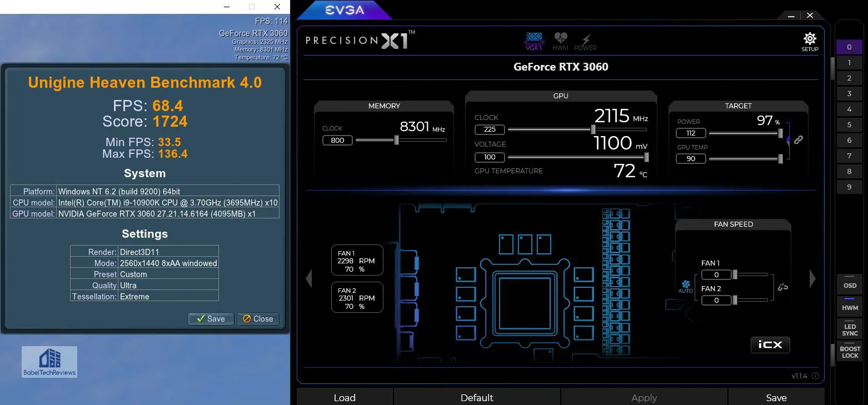This screenshot has height=405, width=868.
Task: Click the Default button
Action: 477,397
